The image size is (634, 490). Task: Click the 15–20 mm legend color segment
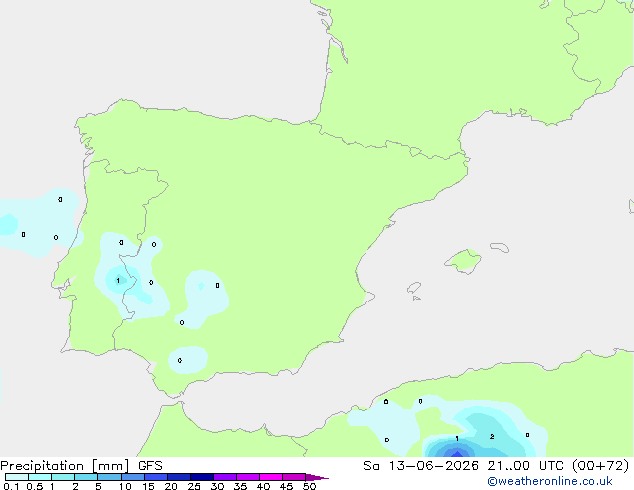click(x=156, y=477)
